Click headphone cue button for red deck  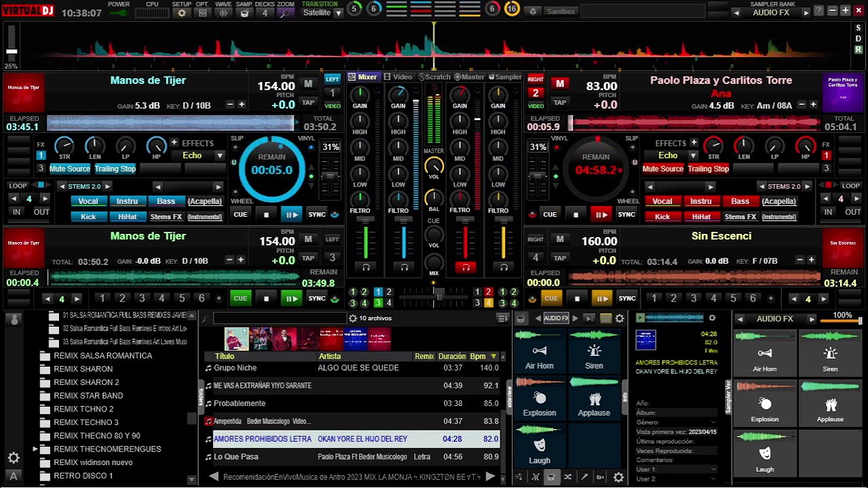tap(465, 268)
